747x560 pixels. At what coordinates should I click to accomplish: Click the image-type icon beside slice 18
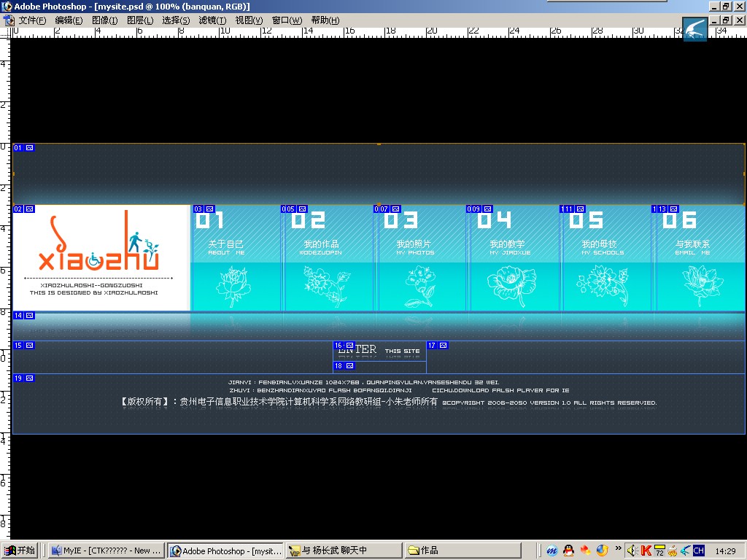pyautogui.click(x=349, y=366)
